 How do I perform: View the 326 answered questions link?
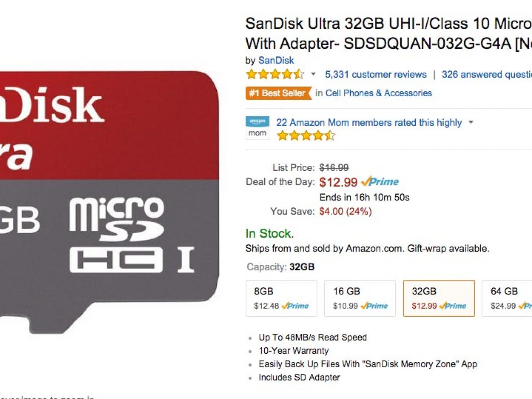point(486,74)
